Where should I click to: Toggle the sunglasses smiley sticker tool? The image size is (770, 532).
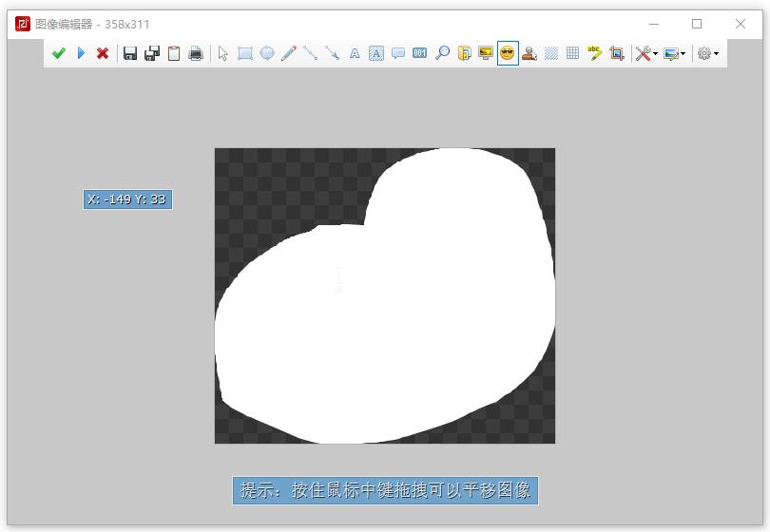[508, 54]
